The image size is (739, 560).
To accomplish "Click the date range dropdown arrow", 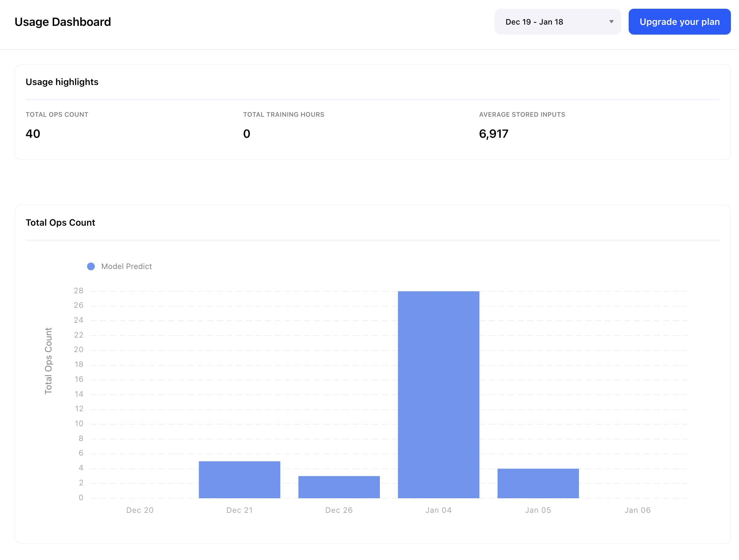I will [x=612, y=22].
